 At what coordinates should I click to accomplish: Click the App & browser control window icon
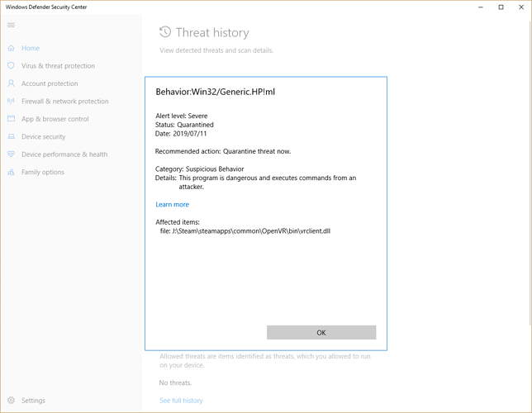[x=12, y=119]
